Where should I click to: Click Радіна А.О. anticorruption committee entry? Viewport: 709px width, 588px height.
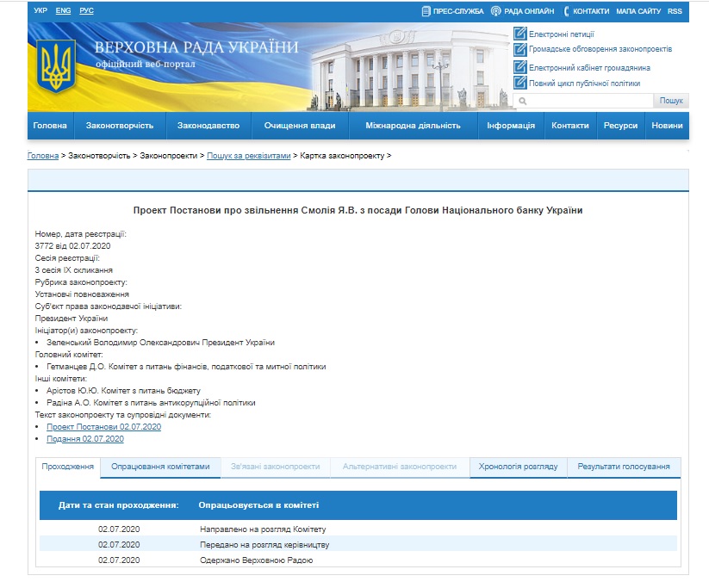tap(151, 403)
